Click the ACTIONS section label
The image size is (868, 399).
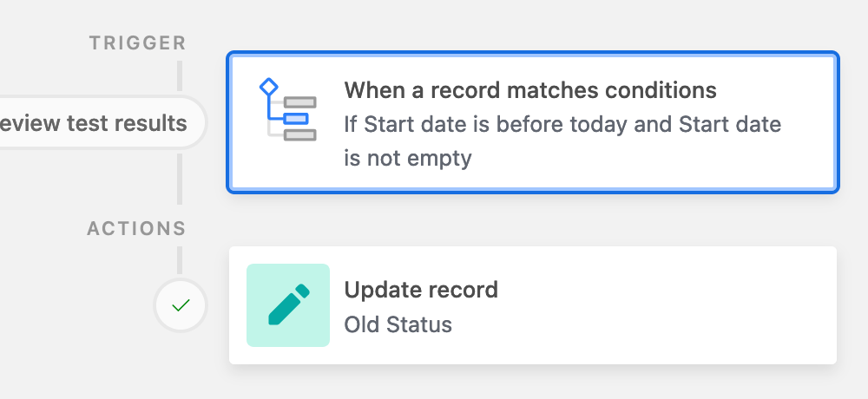tap(136, 230)
